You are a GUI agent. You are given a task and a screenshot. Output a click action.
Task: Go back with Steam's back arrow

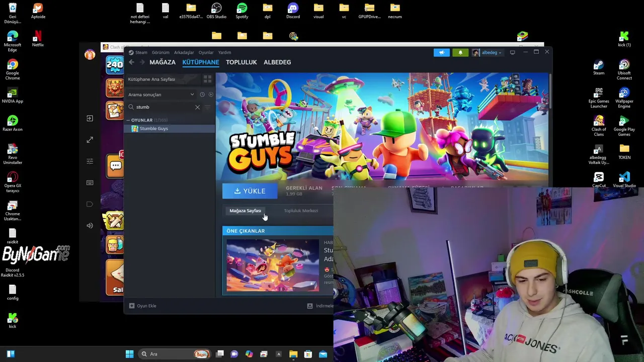coord(131,62)
